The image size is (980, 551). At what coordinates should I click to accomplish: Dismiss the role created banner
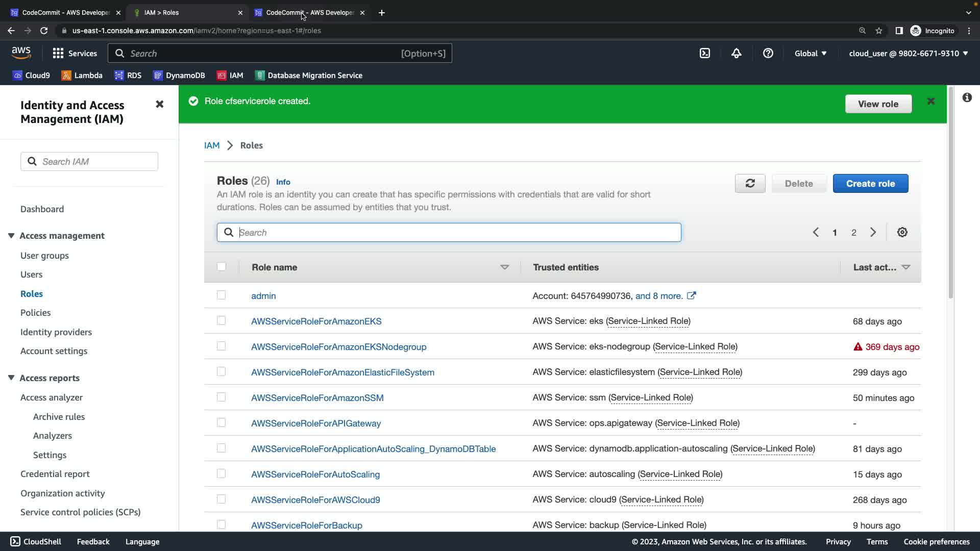(x=930, y=102)
